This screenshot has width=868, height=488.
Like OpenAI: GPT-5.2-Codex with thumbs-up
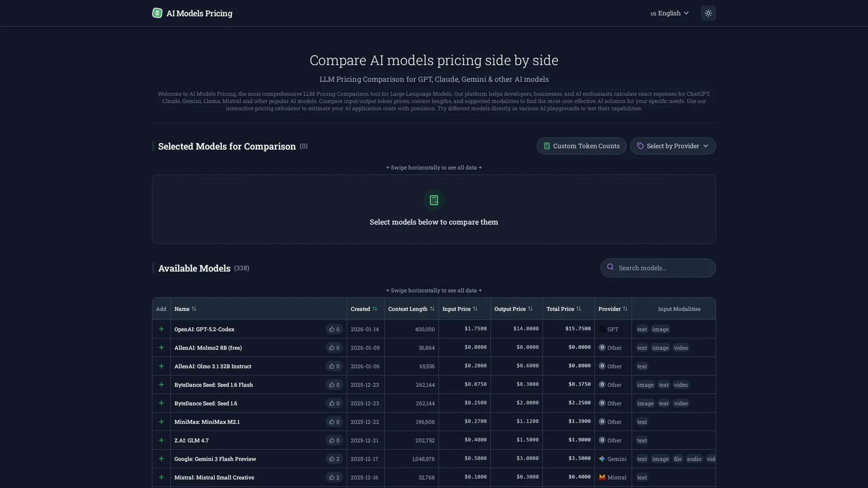tap(334, 329)
